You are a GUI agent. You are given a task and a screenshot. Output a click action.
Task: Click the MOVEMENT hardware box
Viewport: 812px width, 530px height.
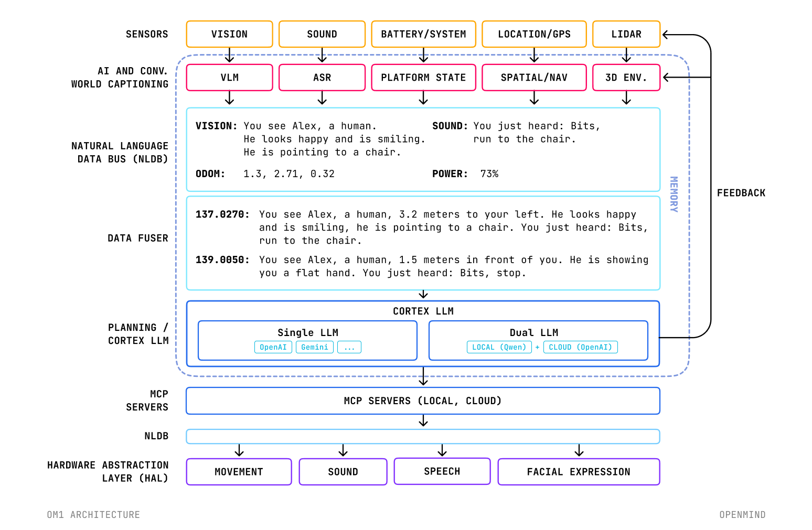tap(239, 472)
